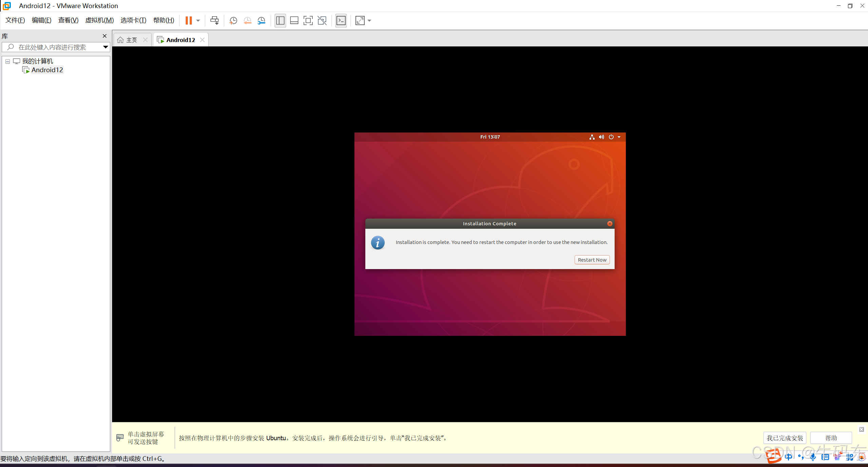The image size is (868, 467).
Task: Expand the stretch guest display dropdown
Action: click(x=369, y=21)
